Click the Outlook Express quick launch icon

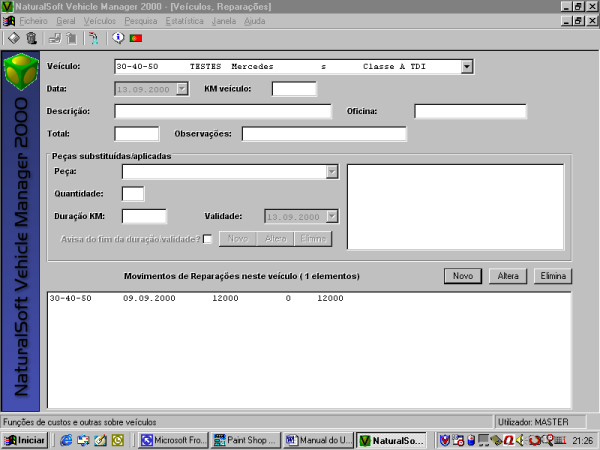pos(83,440)
